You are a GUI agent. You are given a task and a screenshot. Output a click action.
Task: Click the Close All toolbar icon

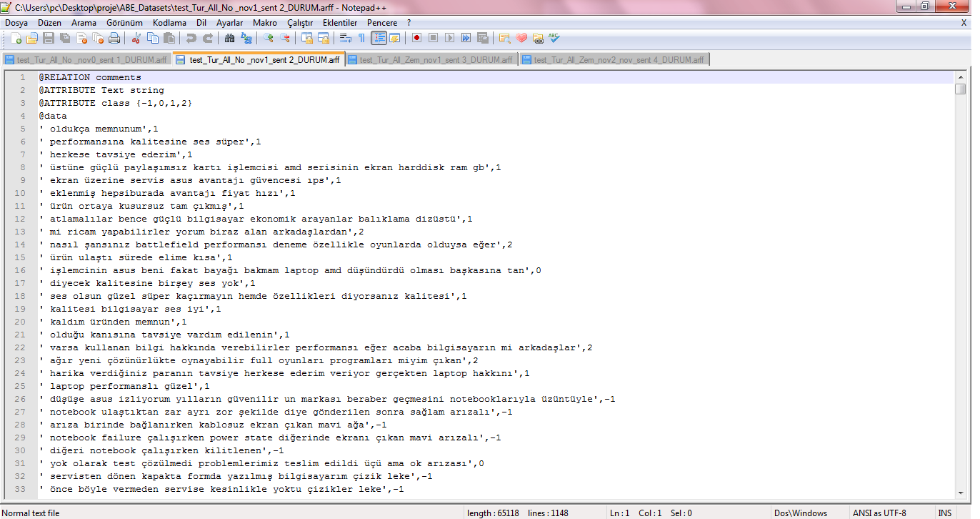tap(99, 38)
